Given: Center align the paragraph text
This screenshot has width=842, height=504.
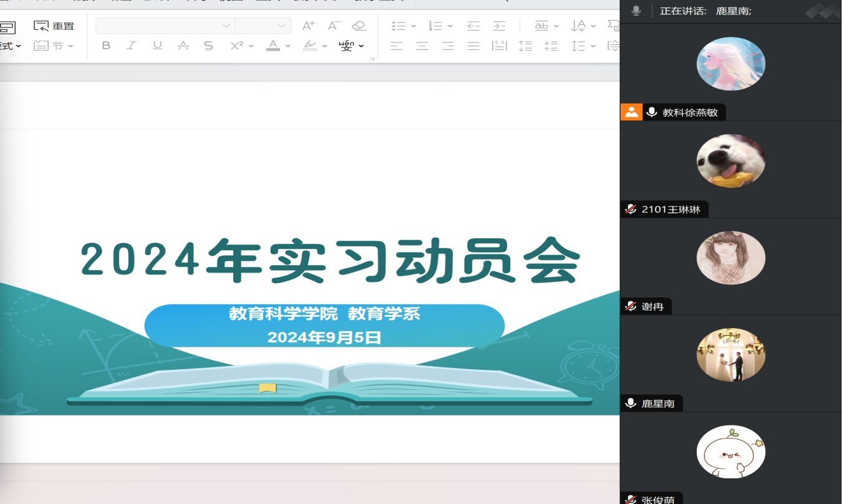Looking at the screenshot, I should (x=422, y=46).
